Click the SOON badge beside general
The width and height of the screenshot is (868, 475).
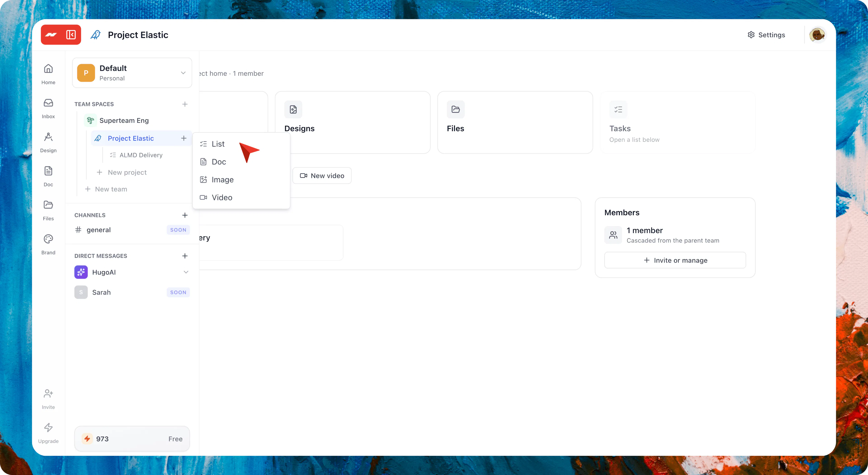point(178,230)
